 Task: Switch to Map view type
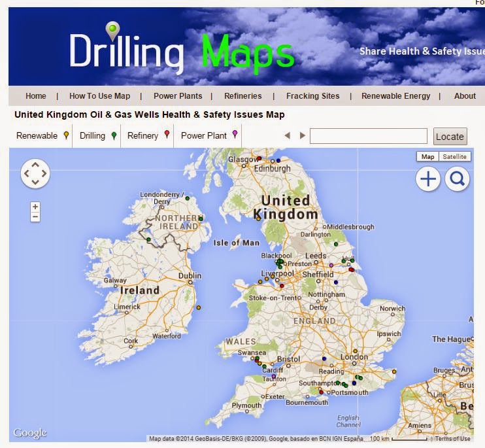coord(427,156)
